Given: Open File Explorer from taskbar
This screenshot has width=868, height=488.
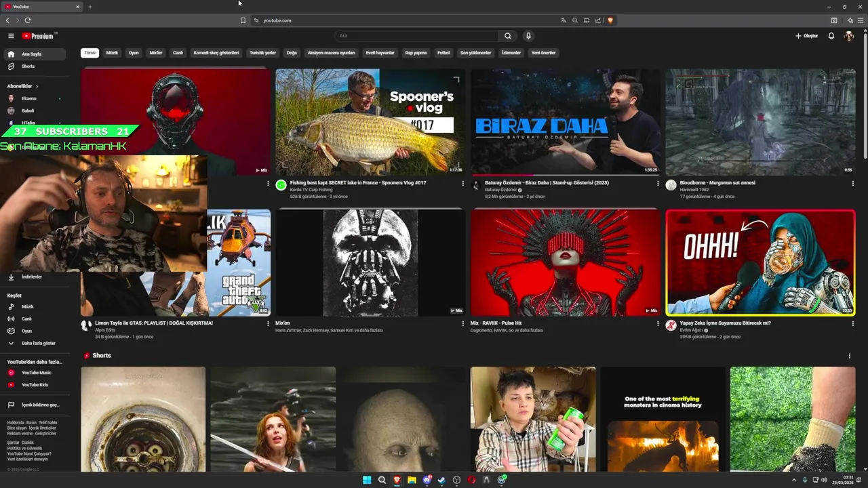Looking at the screenshot, I should (x=412, y=480).
